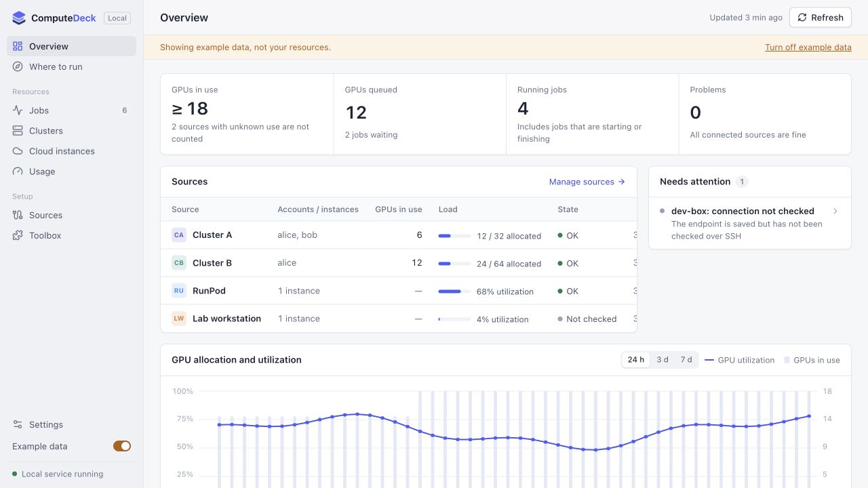This screenshot has height=488, width=868.
Task: Open Where to run page
Action: [x=71, y=66]
